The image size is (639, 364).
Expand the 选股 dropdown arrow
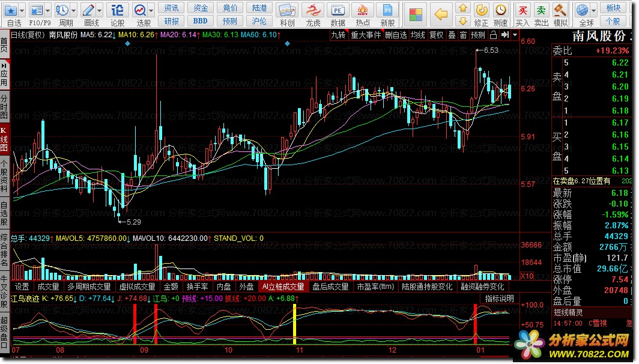pyautogui.click(x=151, y=11)
